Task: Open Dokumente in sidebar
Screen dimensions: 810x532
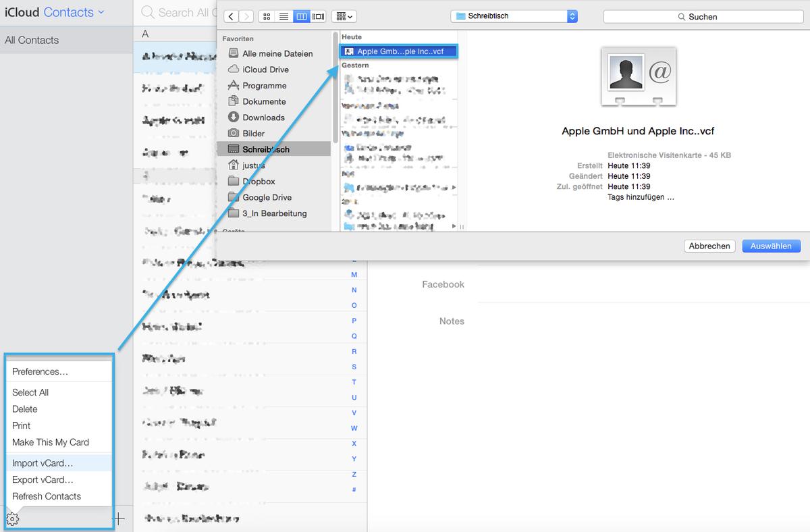Action: click(x=264, y=101)
